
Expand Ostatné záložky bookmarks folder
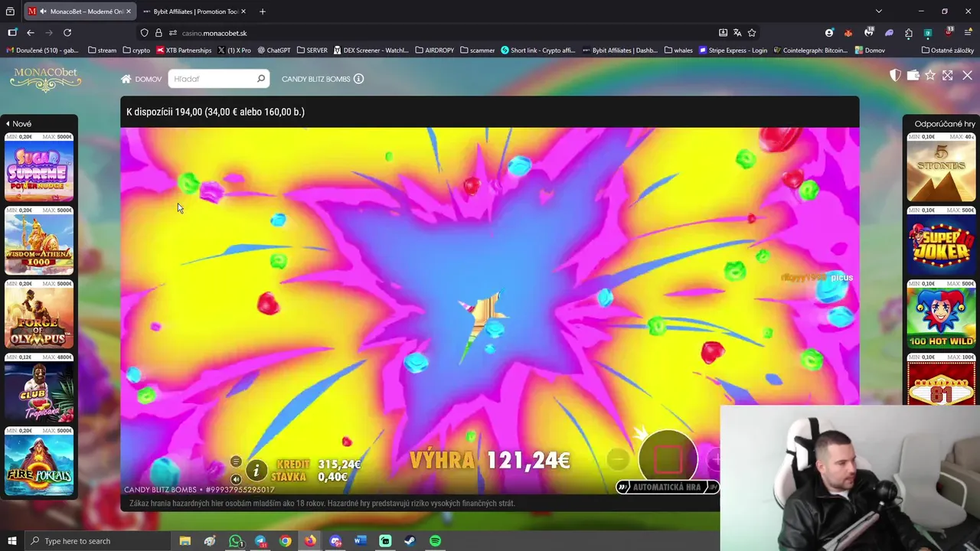(x=948, y=51)
